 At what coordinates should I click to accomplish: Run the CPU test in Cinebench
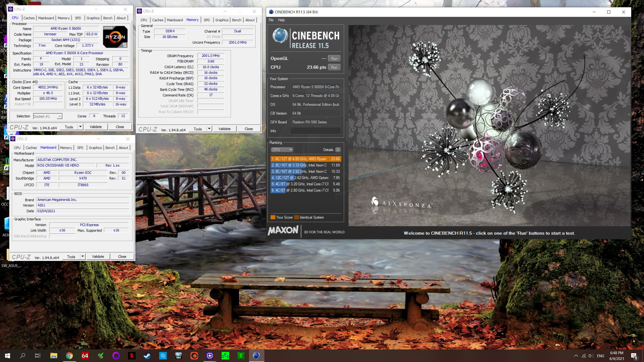(x=334, y=67)
